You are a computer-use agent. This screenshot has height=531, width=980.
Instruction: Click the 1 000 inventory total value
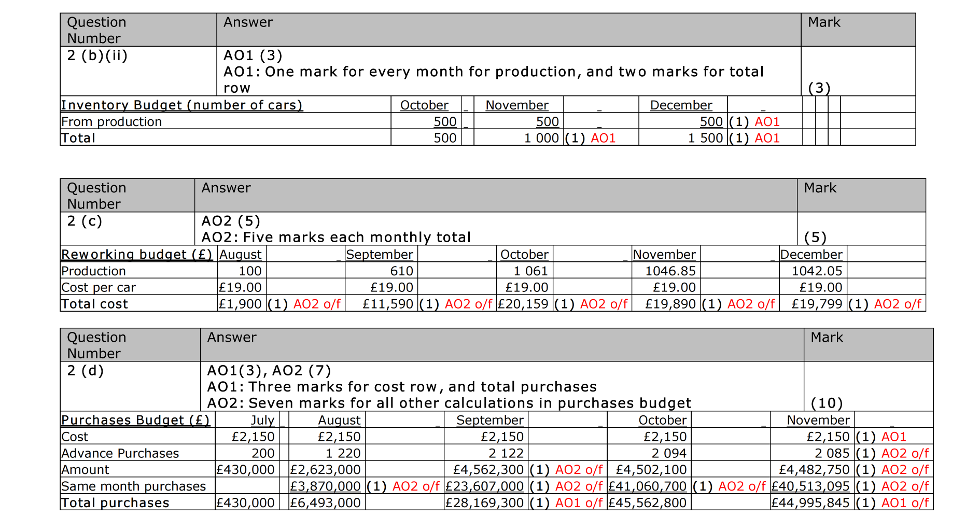pos(541,138)
